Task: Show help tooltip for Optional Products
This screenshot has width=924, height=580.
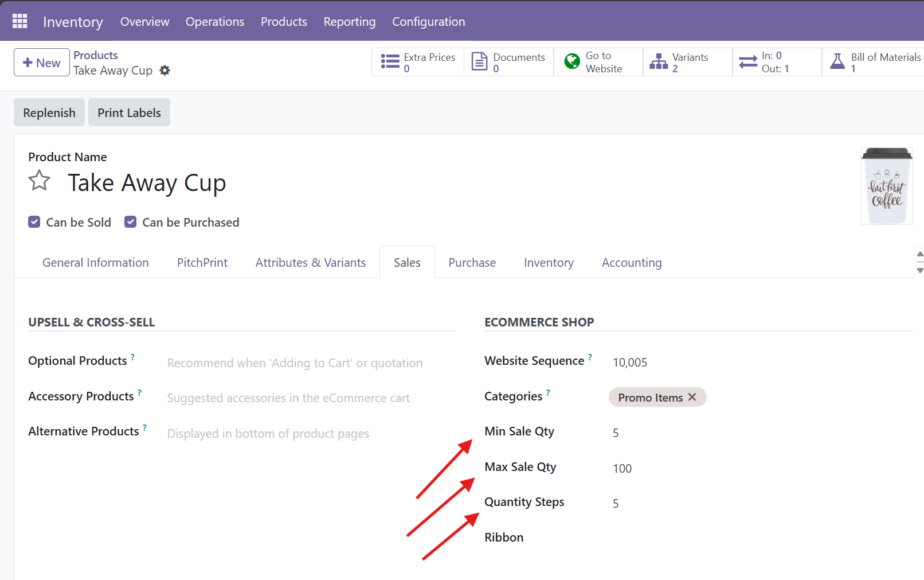Action: [x=132, y=356]
